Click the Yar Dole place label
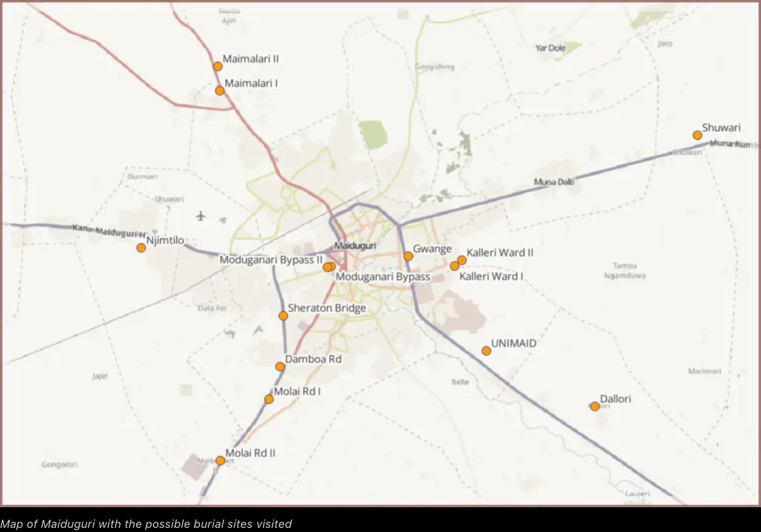 [551, 48]
